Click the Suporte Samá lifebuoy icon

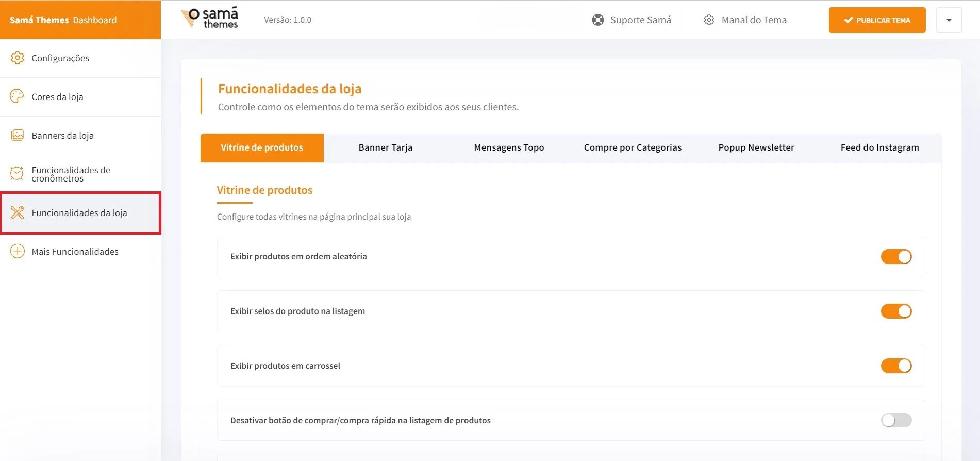(x=598, y=20)
